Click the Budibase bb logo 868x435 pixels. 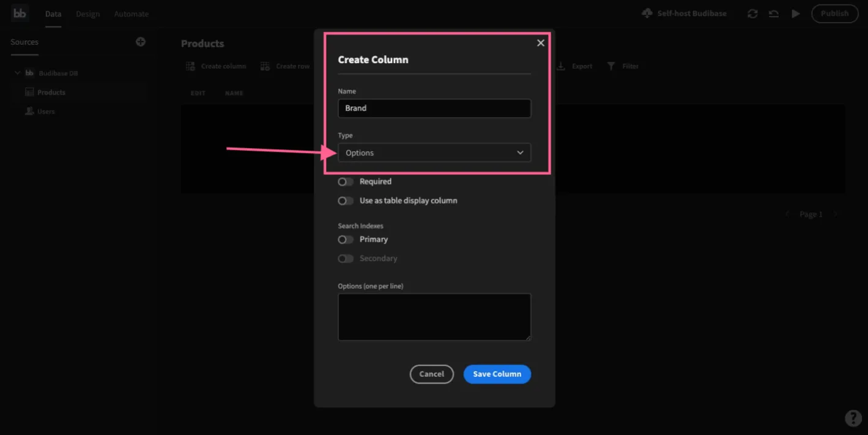[x=20, y=13]
